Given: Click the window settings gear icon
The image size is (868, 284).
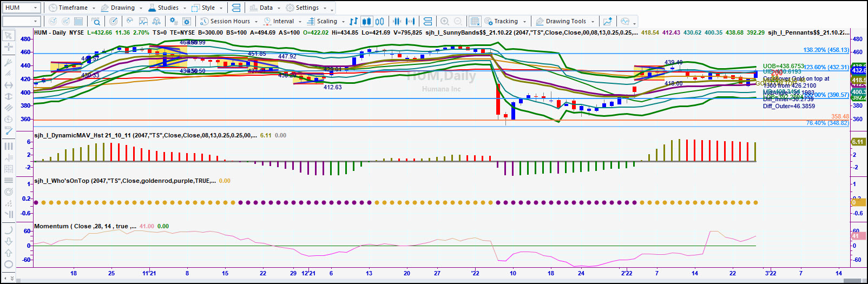Looking at the screenshot, I should pyautogui.click(x=187, y=21).
